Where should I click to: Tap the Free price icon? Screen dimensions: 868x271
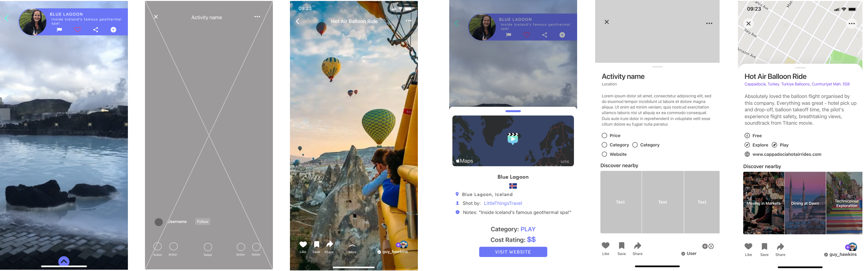(x=747, y=136)
